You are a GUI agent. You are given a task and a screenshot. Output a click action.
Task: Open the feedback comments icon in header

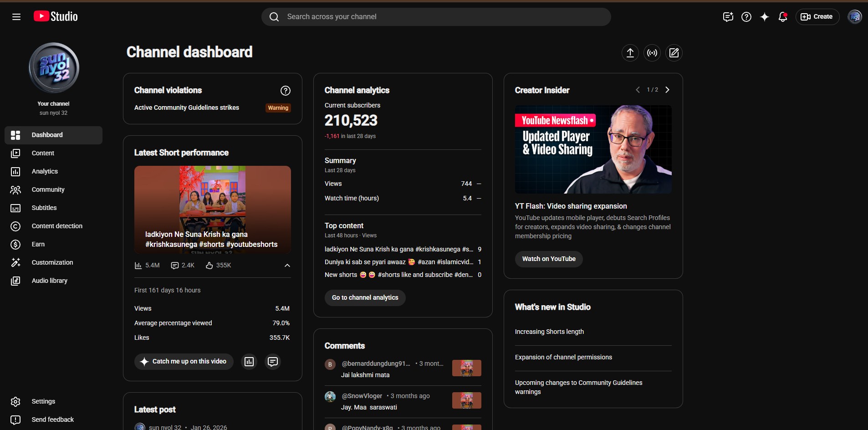(x=728, y=17)
